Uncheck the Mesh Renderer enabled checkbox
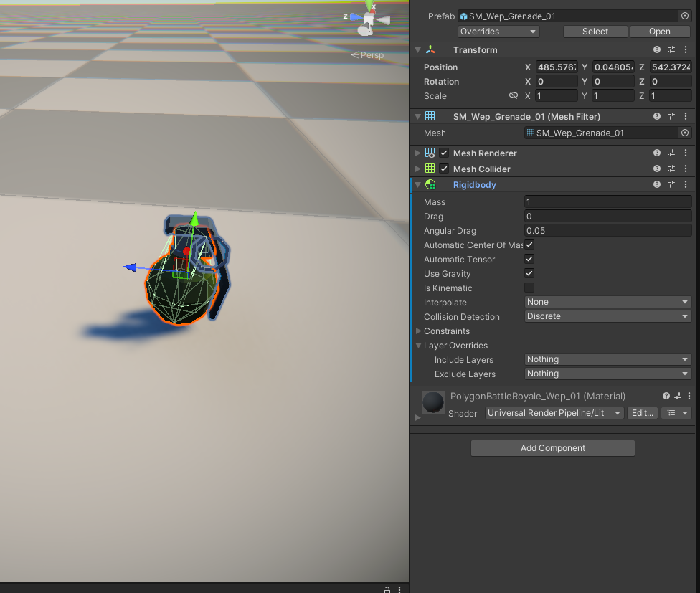The height and width of the screenshot is (593, 700). point(444,153)
